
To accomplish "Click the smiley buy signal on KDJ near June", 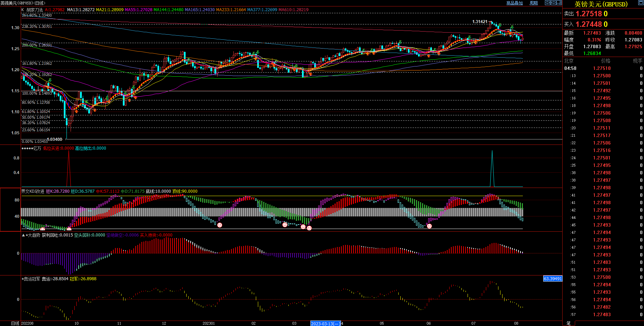I will tap(429, 226).
